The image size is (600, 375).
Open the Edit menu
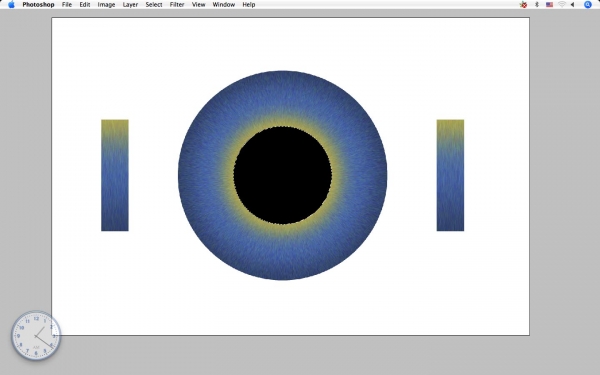point(85,5)
